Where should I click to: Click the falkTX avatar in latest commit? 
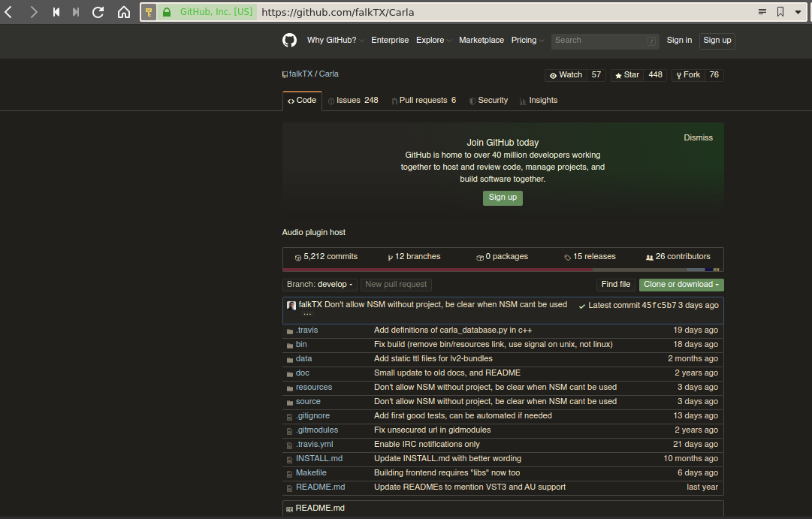click(291, 306)
